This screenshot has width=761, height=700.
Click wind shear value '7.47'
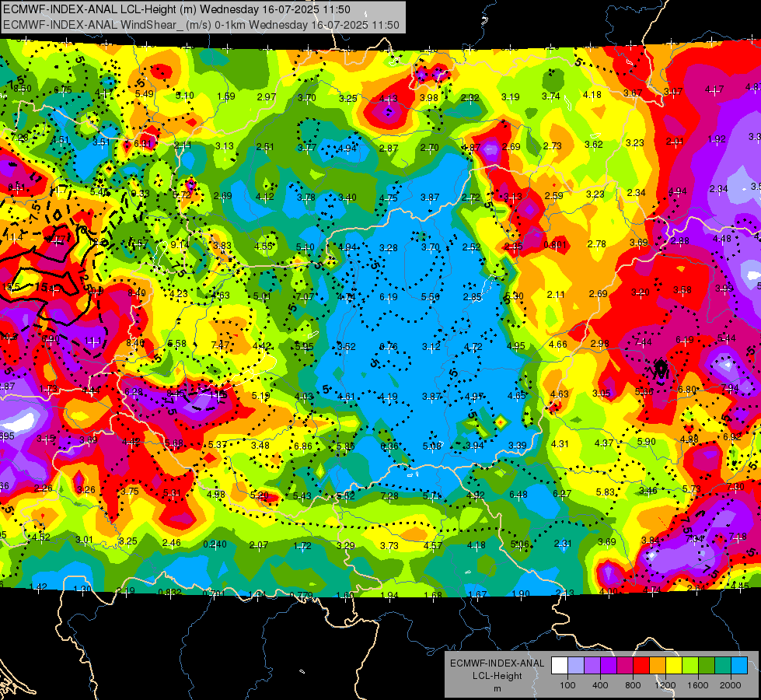pos(220,345)
